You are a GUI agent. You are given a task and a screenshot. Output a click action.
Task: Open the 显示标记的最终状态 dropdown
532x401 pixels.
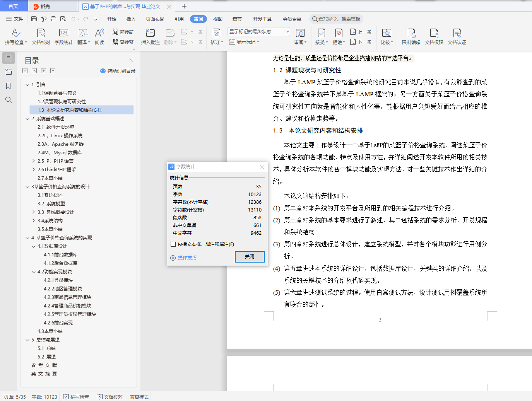(259, 32)
